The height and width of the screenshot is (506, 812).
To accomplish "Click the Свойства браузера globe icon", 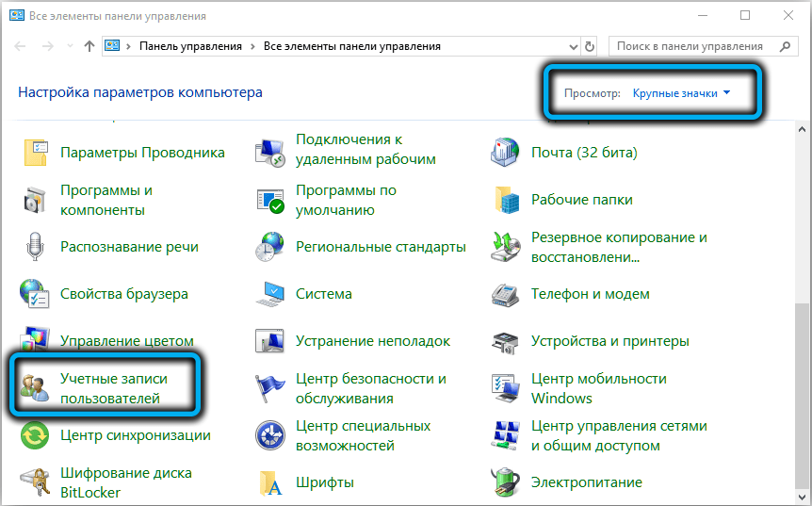I will [35, 294].
